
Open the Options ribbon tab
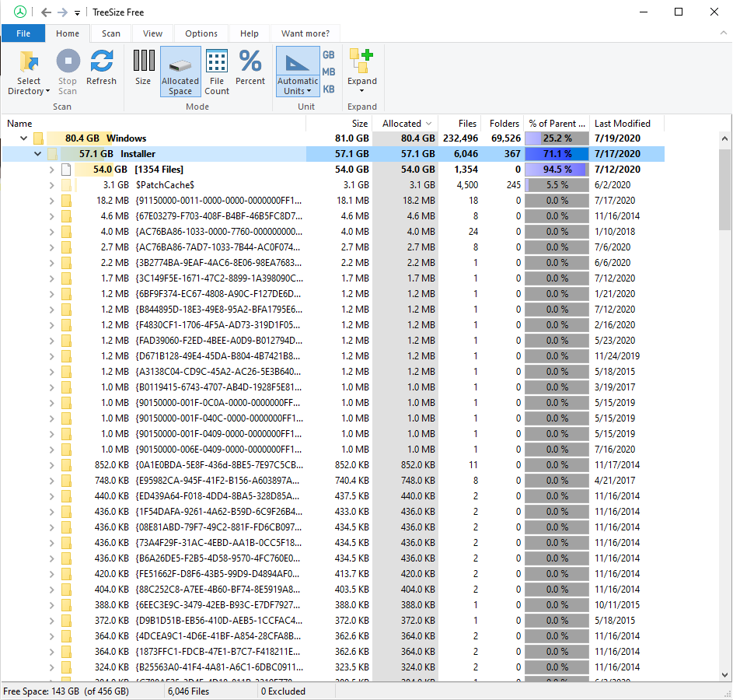click(201, 33)
